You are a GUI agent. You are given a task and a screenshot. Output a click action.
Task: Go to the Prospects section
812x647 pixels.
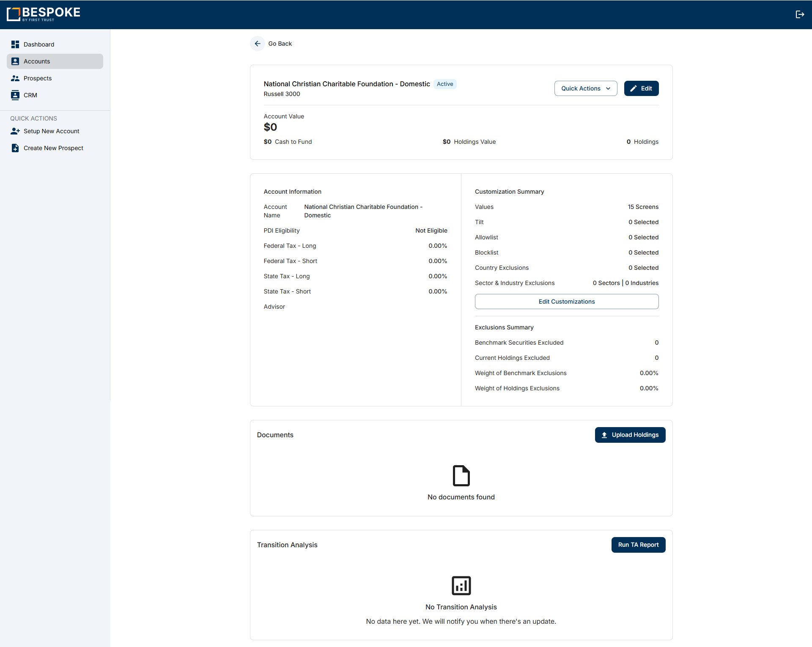click(38, 78)
